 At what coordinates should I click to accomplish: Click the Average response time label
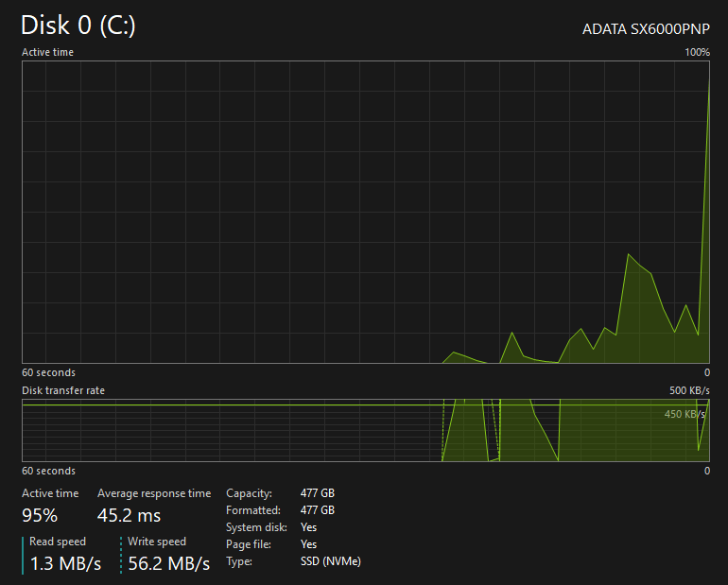pyautogui.click(x=154, y=493)
